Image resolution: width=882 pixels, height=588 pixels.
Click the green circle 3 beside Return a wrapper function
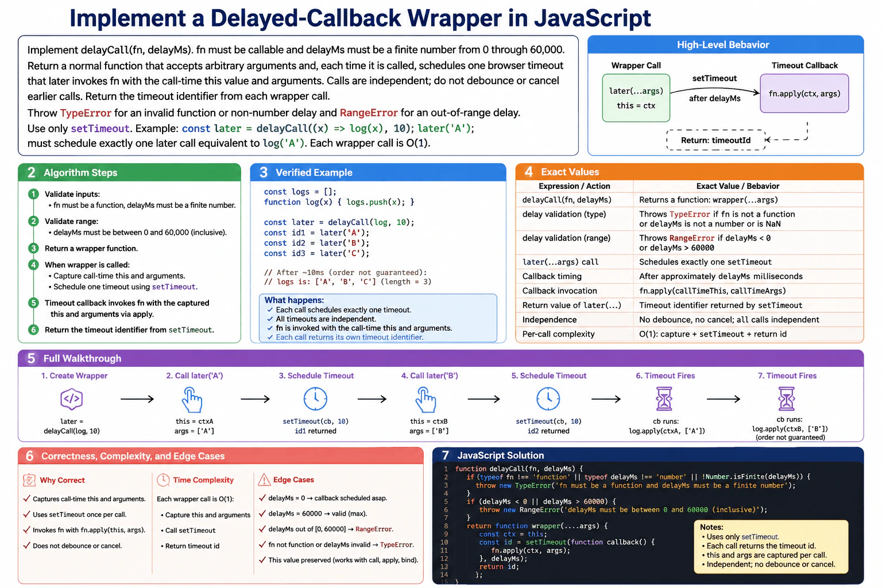tap(34, 248)
